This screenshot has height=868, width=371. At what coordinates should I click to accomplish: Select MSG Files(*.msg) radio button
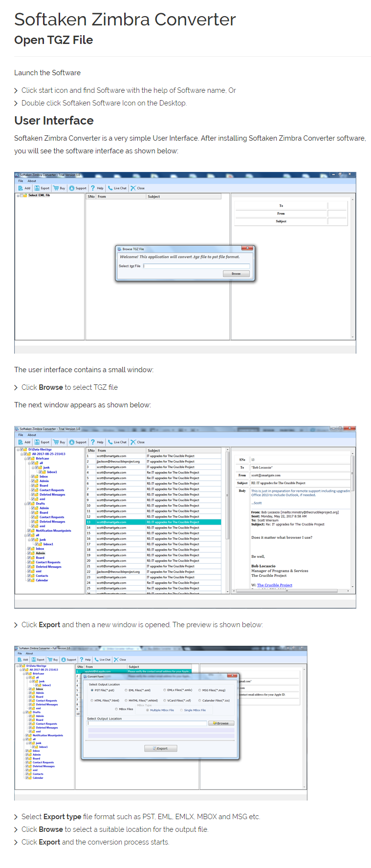(200, 690)
